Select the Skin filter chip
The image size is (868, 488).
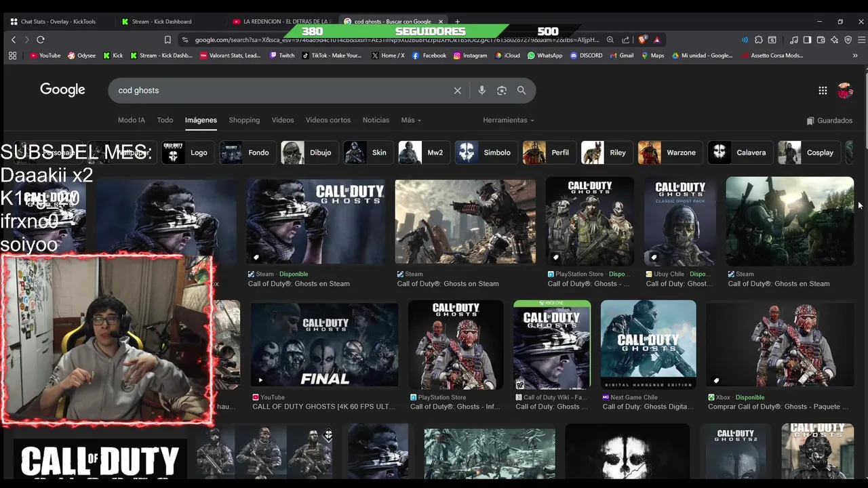pos(368,152)
